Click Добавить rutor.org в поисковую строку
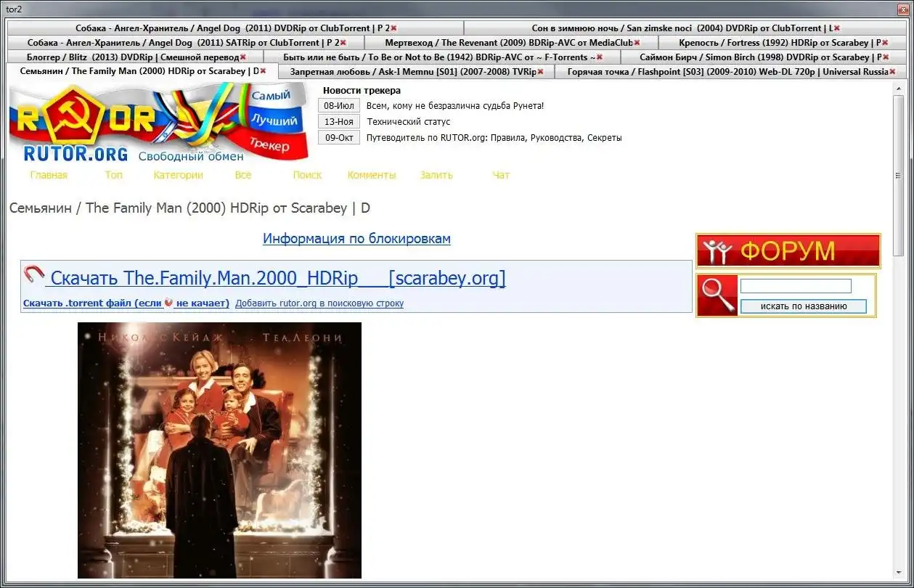The width and height of the screenshot is (914, 588). point(319,303)
